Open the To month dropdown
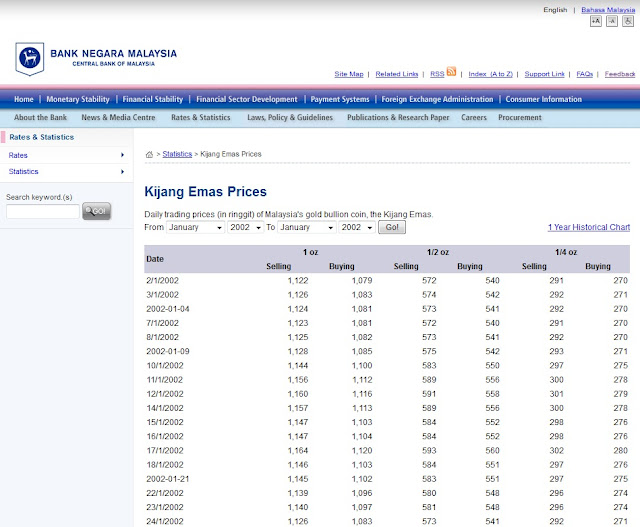 click(307, 227)
